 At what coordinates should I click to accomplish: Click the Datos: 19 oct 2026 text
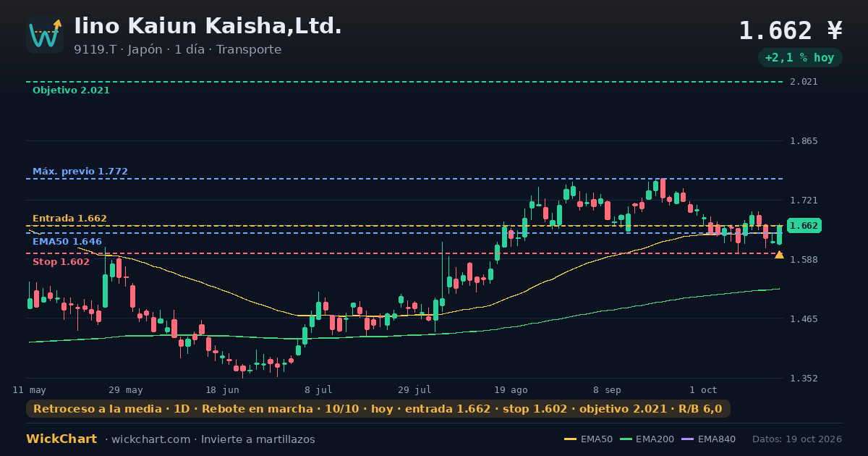tap(797, 439)
